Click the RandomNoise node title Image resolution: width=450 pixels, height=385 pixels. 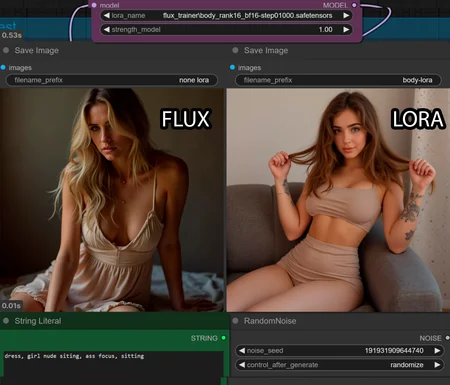(270, 321)
